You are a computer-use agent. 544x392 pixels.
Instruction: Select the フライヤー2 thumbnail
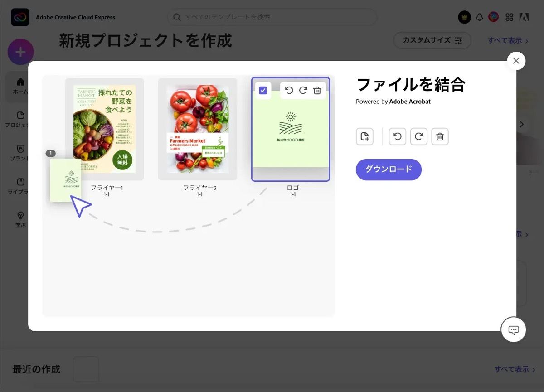198,129
